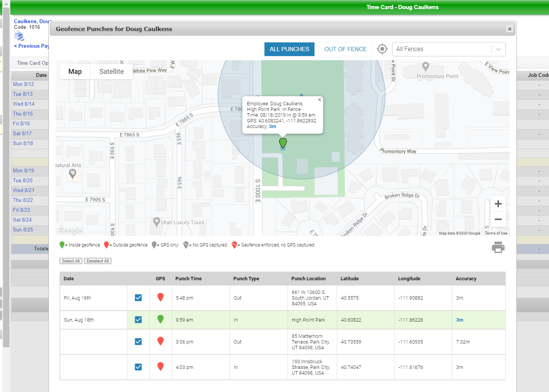Image resolution: width=549 pixels, height=392 pixels.
Task: Toggle the checkbox for the Sun, Aug 18th row
Action: (x=138, y=320)
